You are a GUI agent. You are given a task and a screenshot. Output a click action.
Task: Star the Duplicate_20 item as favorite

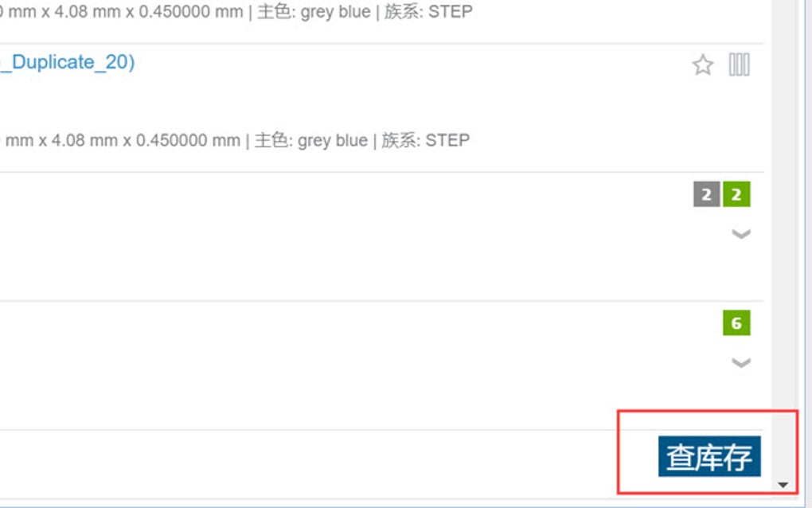pyautogui.click(x=703, y=65)
